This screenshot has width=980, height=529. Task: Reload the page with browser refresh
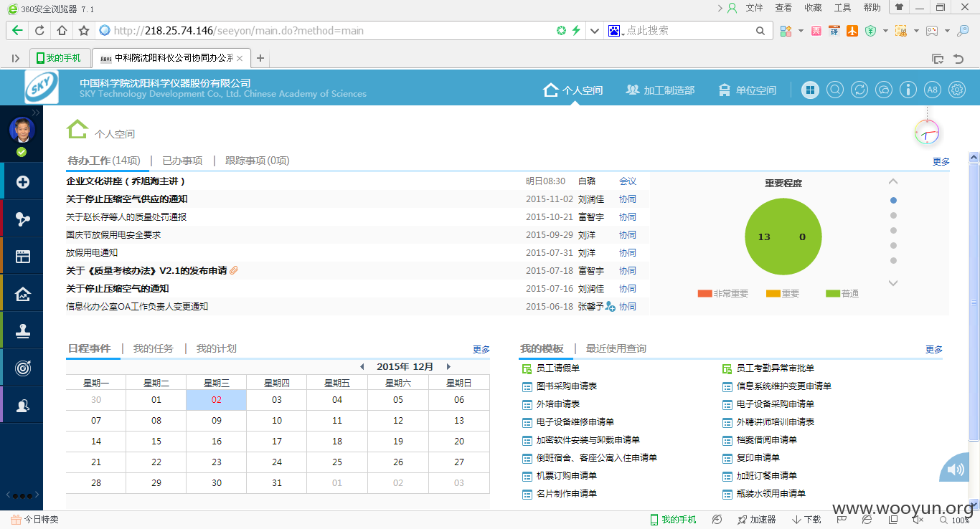click(x=39, y=31)
